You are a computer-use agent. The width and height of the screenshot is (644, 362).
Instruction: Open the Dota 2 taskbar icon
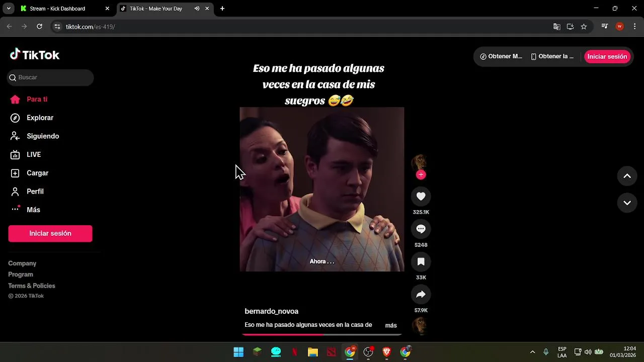pos(331,352)
